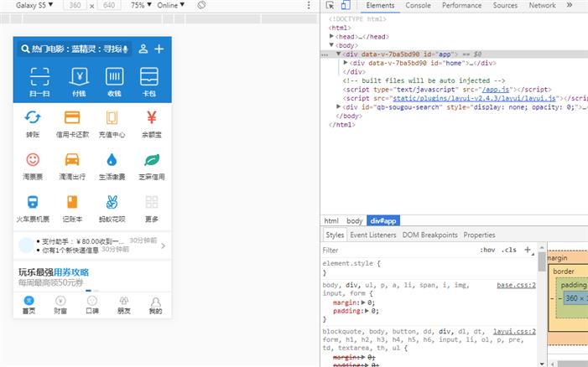This screenshot has width=588, height=367.
Task: Open the contacts person icon in header
Action: pos(143,49)
